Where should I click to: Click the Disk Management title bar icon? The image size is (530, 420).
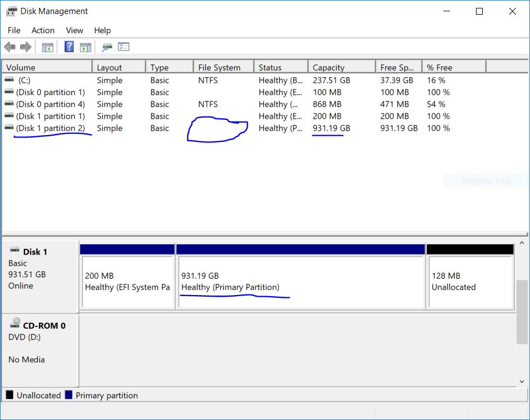point(11,11)
